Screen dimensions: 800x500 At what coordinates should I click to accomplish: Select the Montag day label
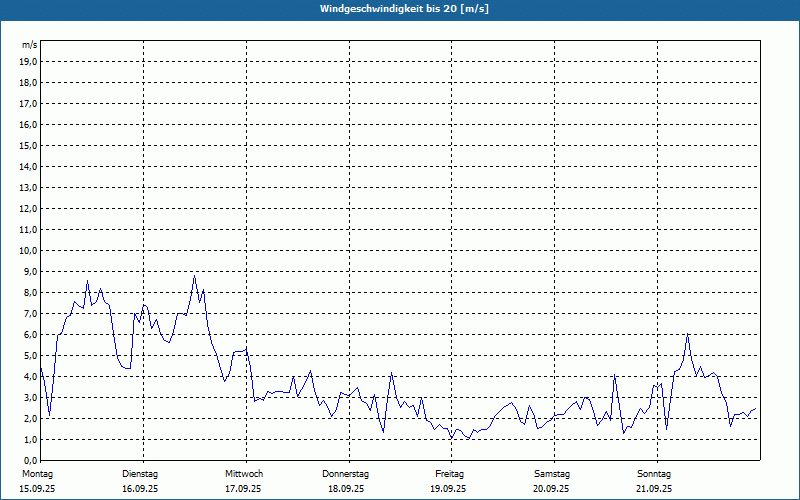pos(37,473)
